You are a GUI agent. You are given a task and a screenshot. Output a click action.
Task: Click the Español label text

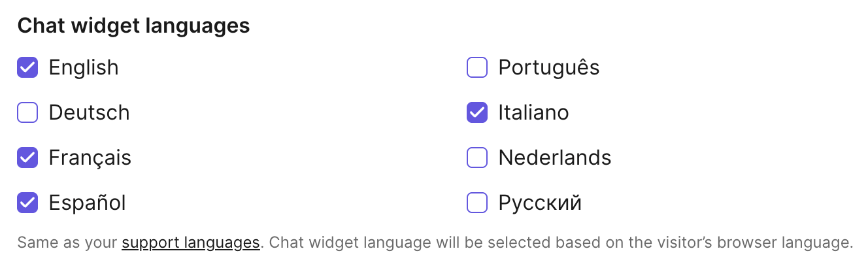coord(87,203)
